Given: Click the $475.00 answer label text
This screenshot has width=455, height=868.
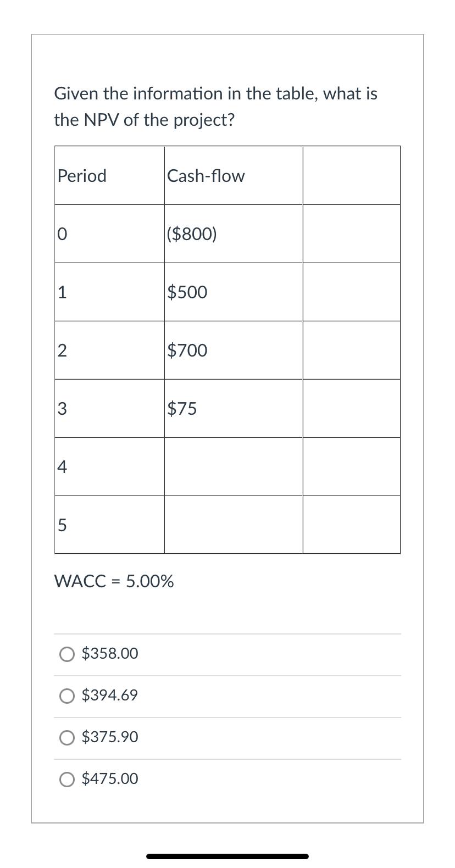Looking at the screenshot, I should [110, 778].
